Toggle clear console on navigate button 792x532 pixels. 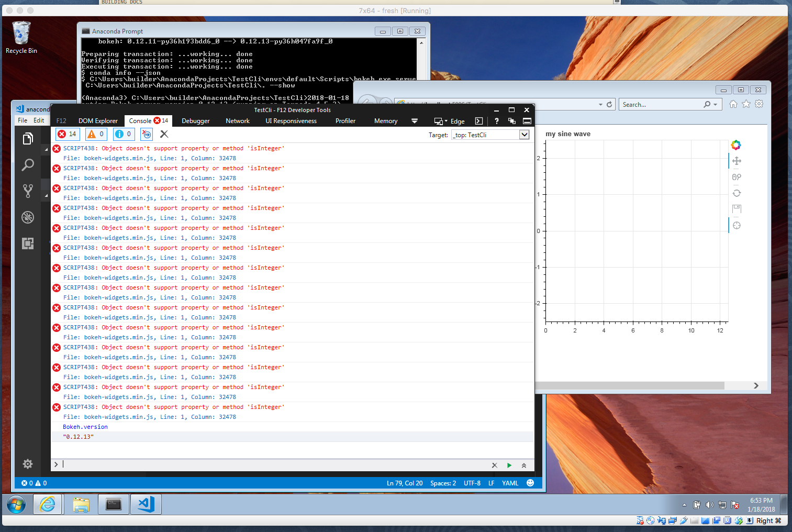(147, 134)
